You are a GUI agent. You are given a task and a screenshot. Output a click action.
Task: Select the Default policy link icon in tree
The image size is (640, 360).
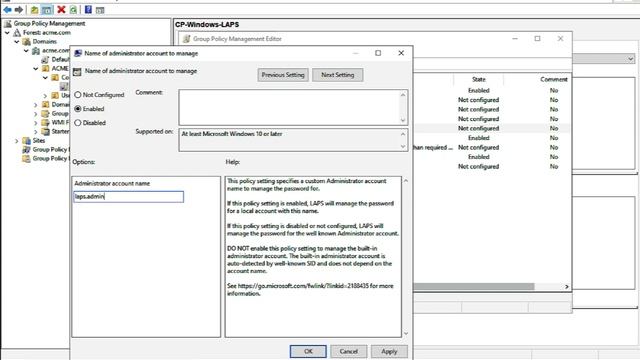point(45,60)
